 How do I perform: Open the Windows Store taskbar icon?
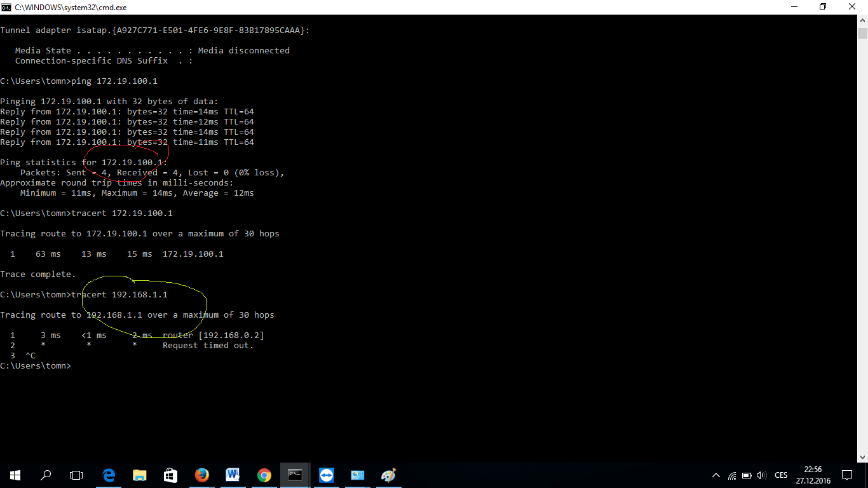coord(170,475)
